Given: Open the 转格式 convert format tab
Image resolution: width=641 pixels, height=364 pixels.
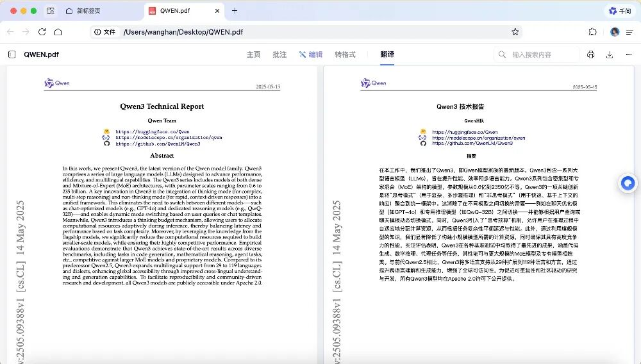Looking at the screenshot, I should (345, 54).
